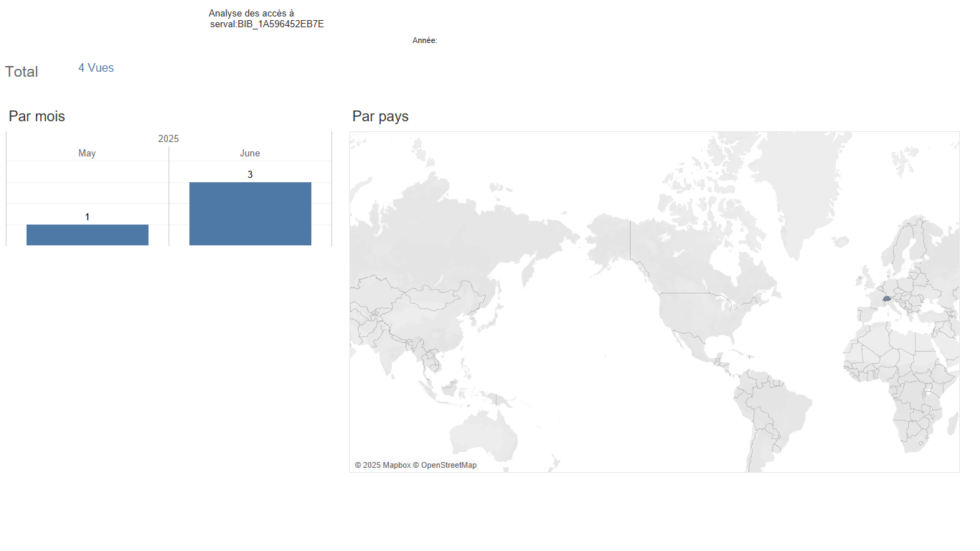The height and width of the screenshot is (551, 980).
Task: Click the June bar in the chart
Action: [x=250, y=214]
